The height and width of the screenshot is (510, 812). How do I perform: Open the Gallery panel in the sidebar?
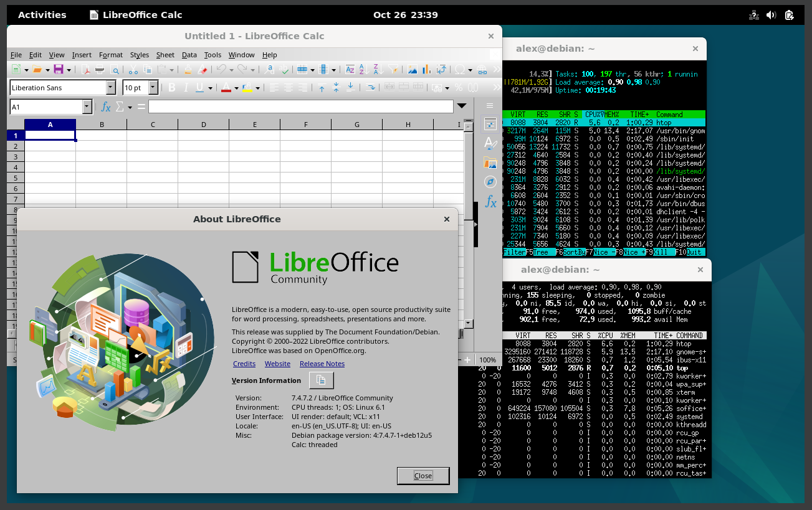coord(490,163)
